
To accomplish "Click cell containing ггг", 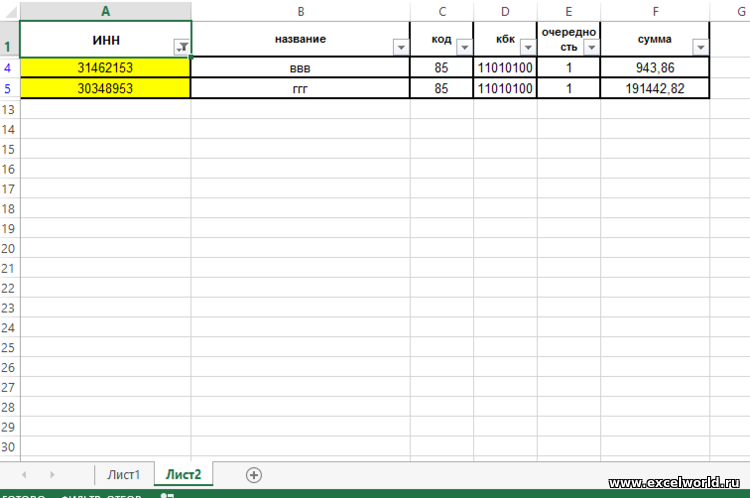I will [x=300, y=89].
